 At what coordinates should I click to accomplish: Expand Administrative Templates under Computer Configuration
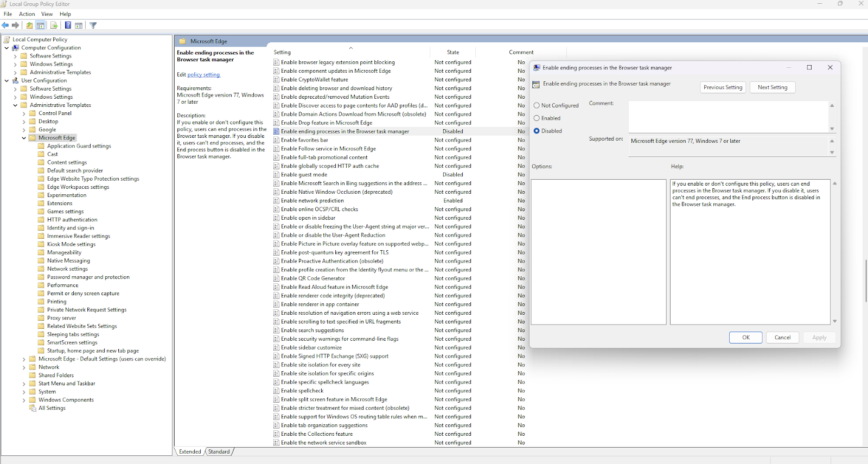(x=15, y=72)
